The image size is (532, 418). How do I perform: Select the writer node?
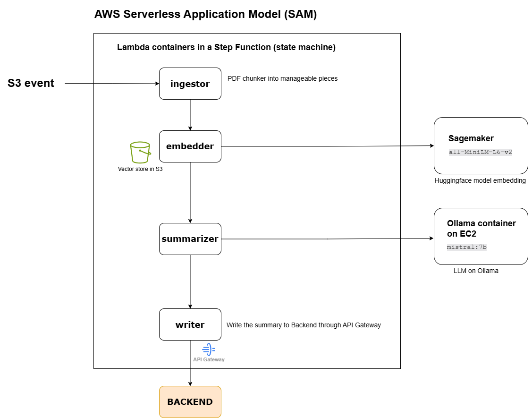(190, 324)
